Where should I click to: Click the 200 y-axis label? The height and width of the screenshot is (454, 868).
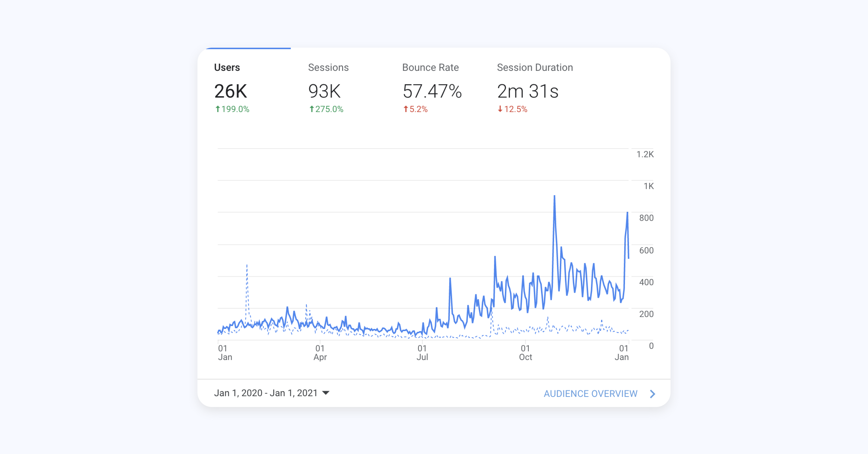(646, 314)
